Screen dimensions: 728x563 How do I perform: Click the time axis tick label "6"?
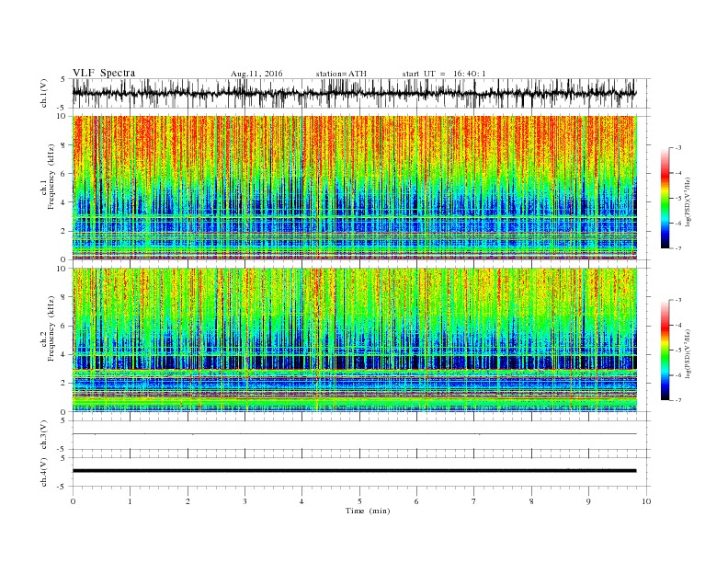pos(416,501)
